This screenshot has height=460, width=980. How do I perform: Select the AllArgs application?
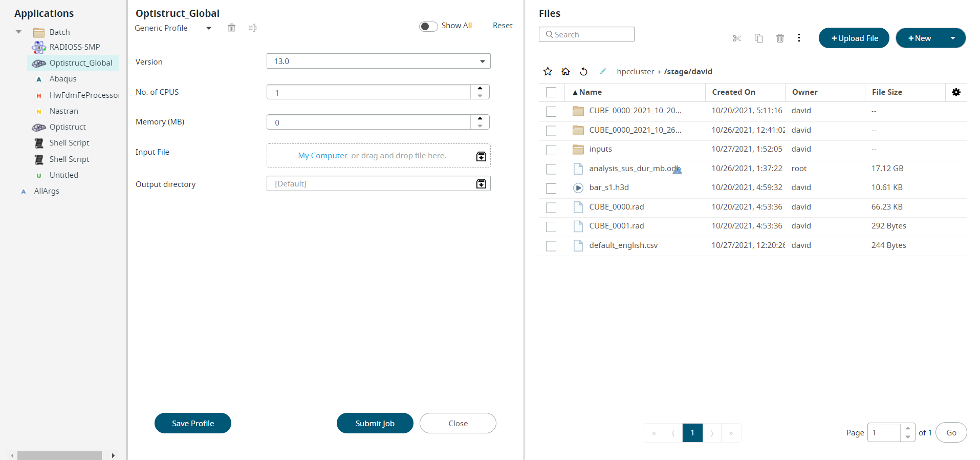click(x=47, y=191)
